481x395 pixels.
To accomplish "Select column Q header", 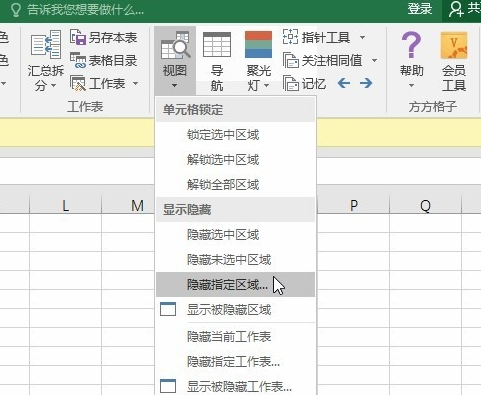I will point(425,205).
